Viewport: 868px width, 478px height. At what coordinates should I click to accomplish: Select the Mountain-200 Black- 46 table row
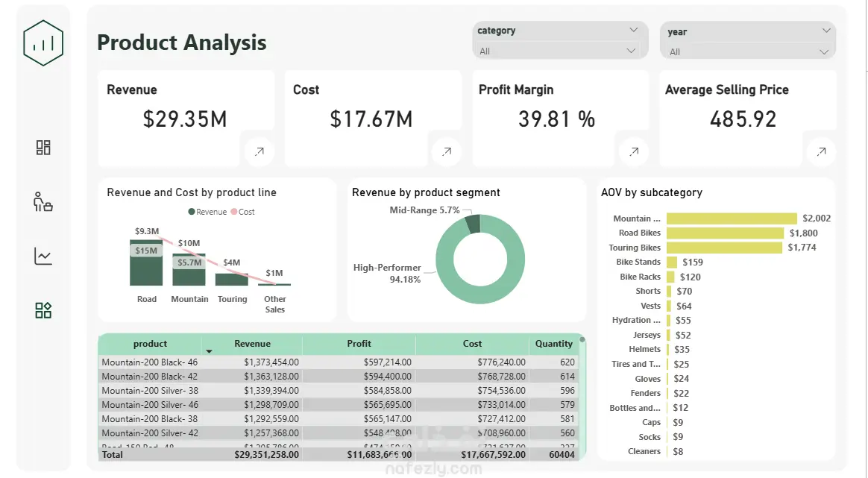click(339, 362)
